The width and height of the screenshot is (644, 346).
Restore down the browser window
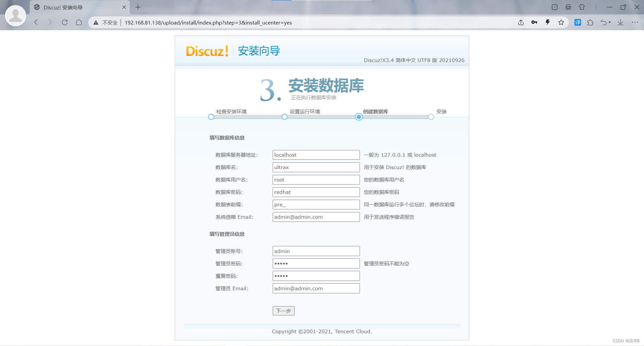[623, 7]
